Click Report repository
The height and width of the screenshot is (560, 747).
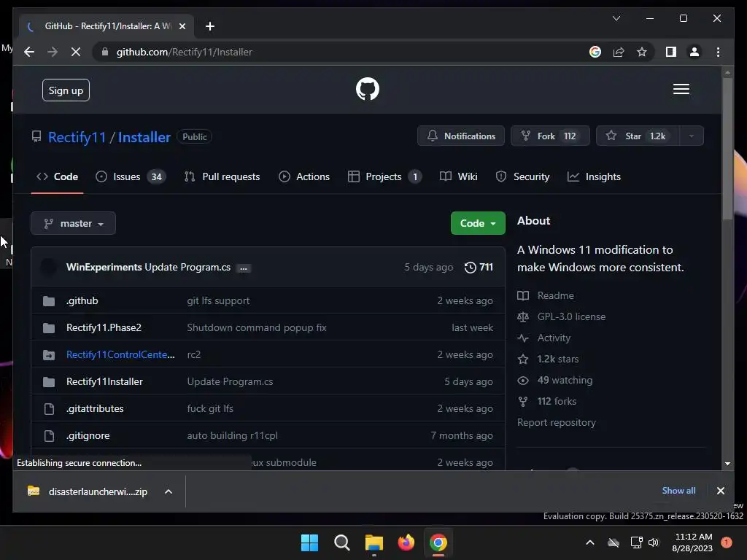[x=557, y=422]
